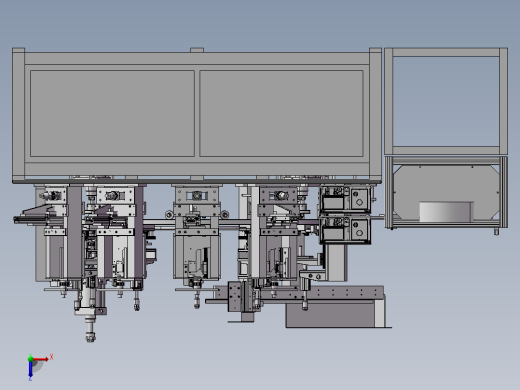Click the green Y axis origin dot

point(30,359)
